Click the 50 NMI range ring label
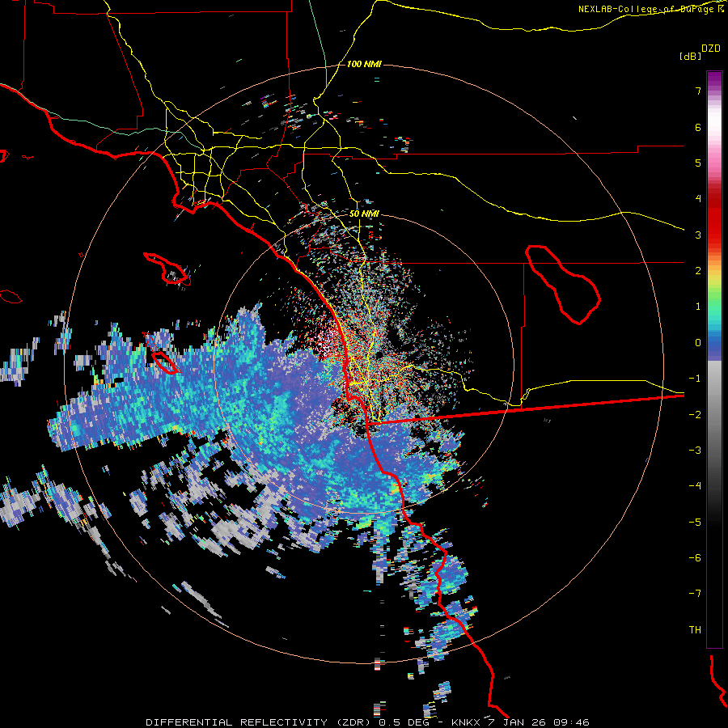728x728 pixels. [364, 214]
